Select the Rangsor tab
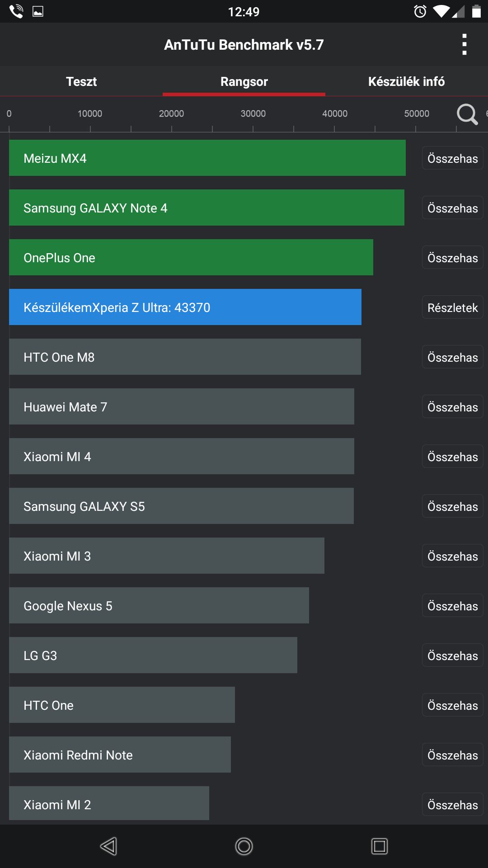The width and height of the screenshot is (488, 868). coord(244,81)
